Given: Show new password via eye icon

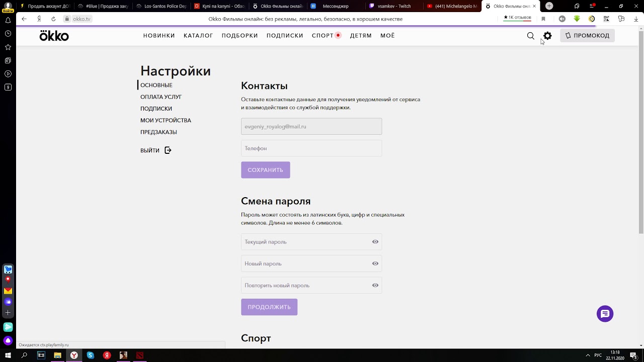Looking at the screenshot, I should [x=375, y=263].
